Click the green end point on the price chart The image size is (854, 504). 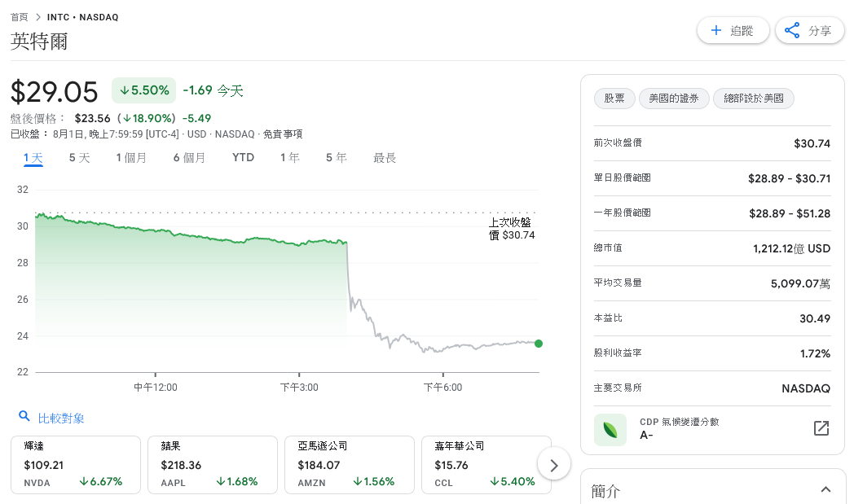[539, 344]
